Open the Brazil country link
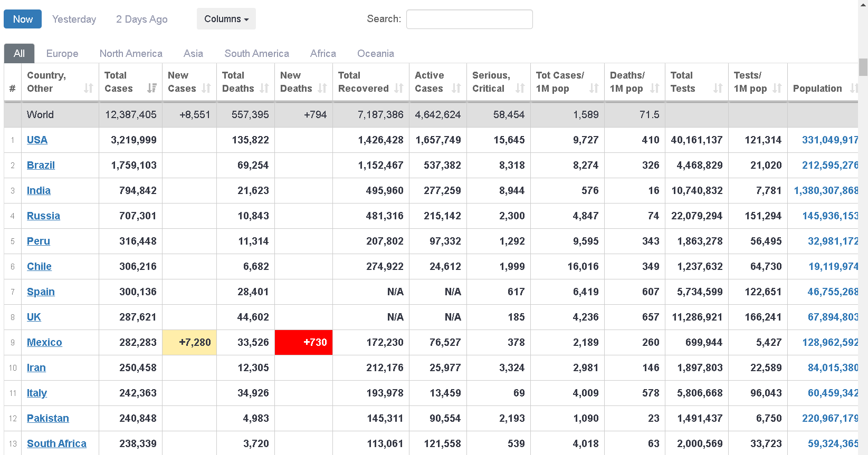Image resolution: width=868 pixels, height=455 pixels. 41,165
